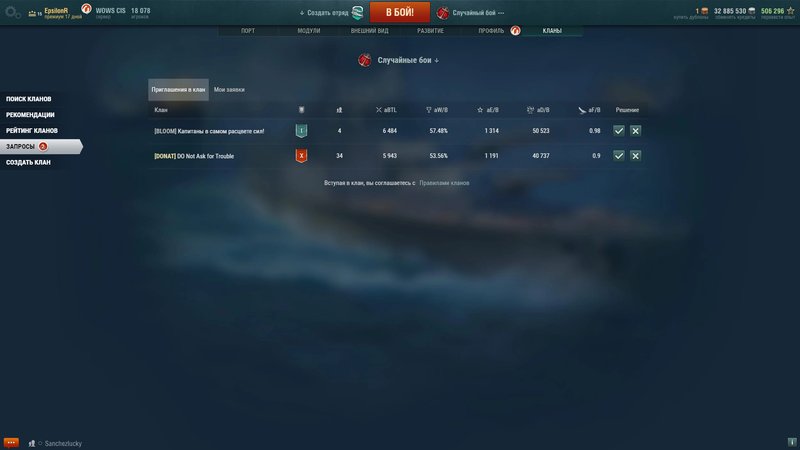Viewport: 800px width, 450px height.
Task: Decline the BLOOM clan invitation with X
Action: click(x=635, y=131)
